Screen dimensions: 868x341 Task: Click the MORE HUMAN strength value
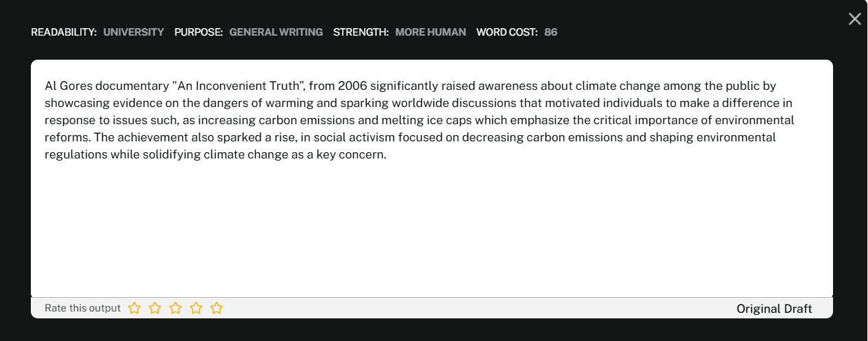[431, 32]
